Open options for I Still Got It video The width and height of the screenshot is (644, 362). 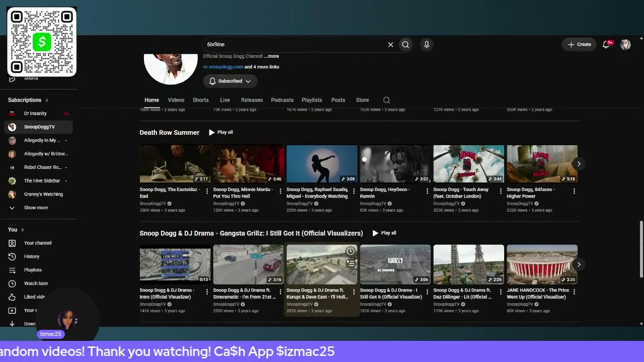427,292
